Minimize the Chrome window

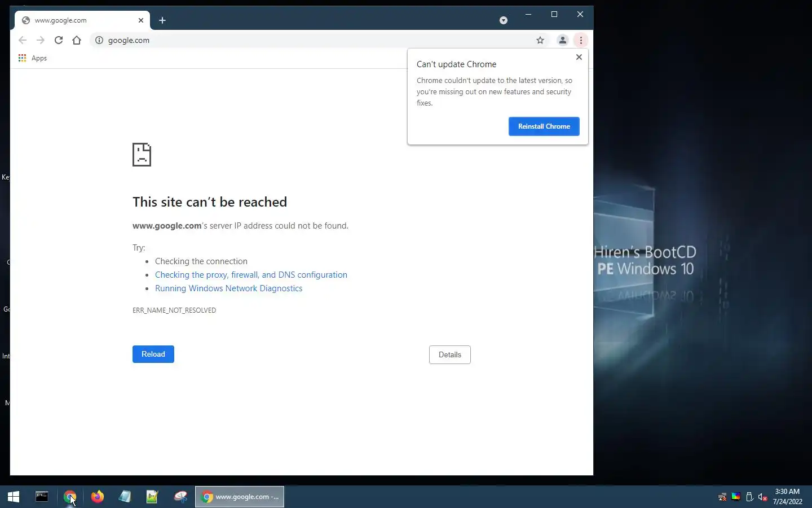528,14
